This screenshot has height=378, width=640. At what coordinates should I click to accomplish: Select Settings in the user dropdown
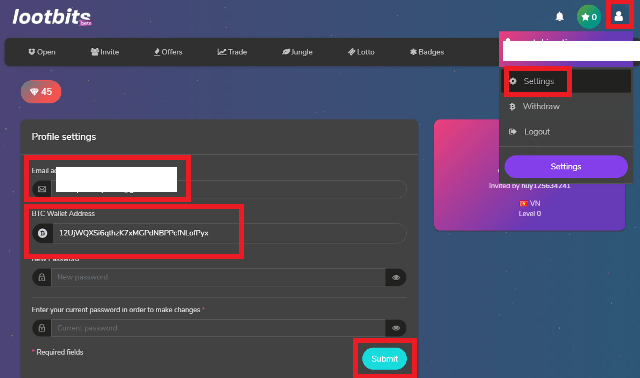click(566, 81)
